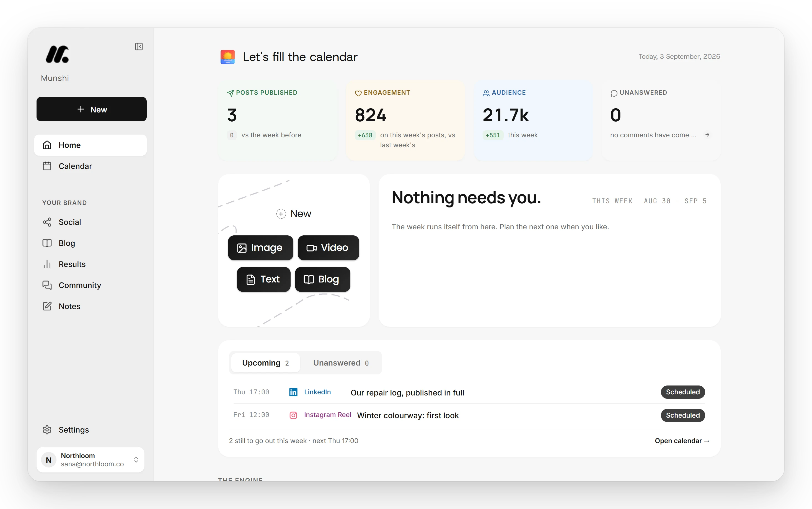Open post 'Our repair log, published in full'
Screen dimensions: 812x509
pyautogui.click(x=407, y=393)
